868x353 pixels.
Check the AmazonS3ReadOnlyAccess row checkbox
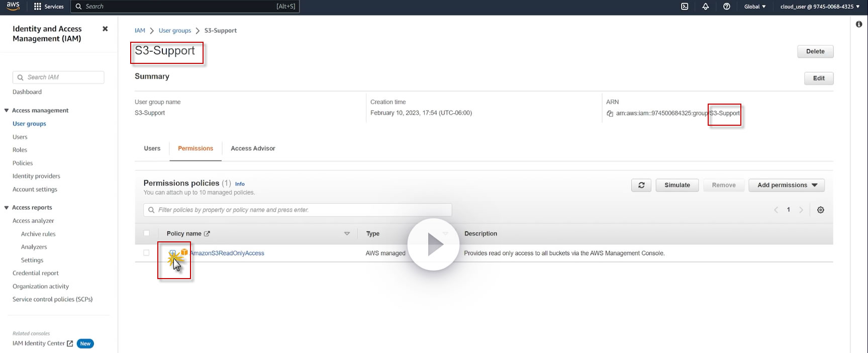[146, 252]
